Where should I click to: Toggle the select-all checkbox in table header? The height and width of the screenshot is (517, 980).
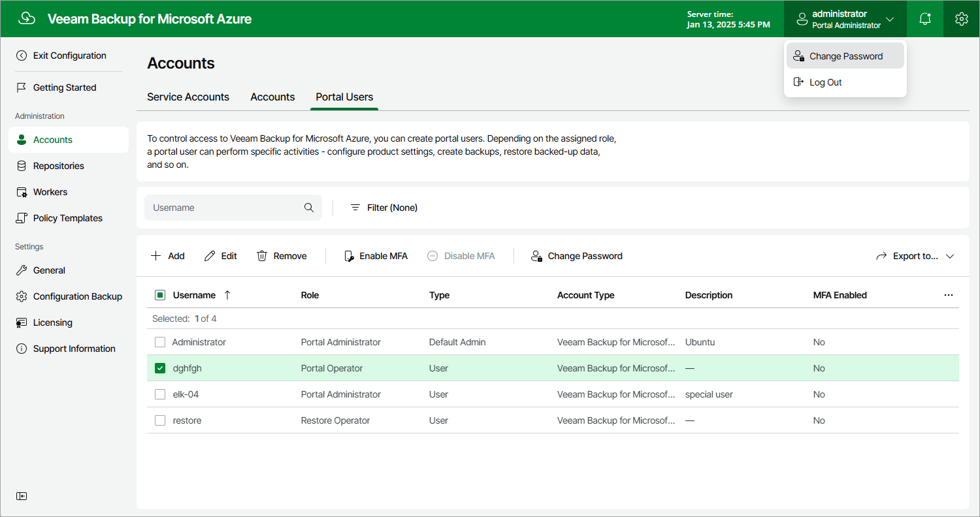point(160,295)
